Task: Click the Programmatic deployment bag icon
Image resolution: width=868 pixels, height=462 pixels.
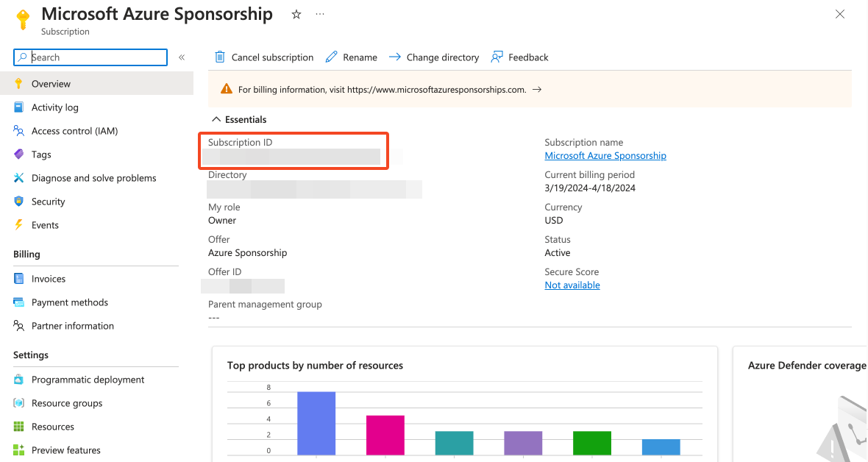Action: [19, 380]
